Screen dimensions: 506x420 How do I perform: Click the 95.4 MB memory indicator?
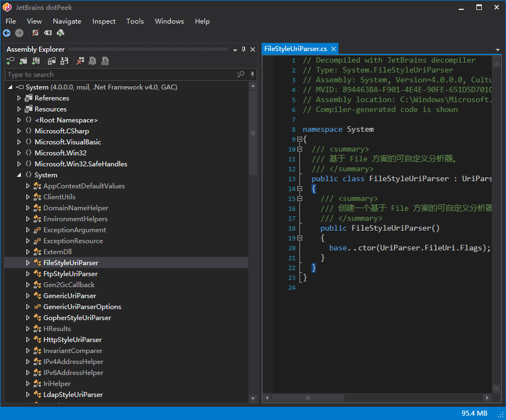click(x=474, y=413)
